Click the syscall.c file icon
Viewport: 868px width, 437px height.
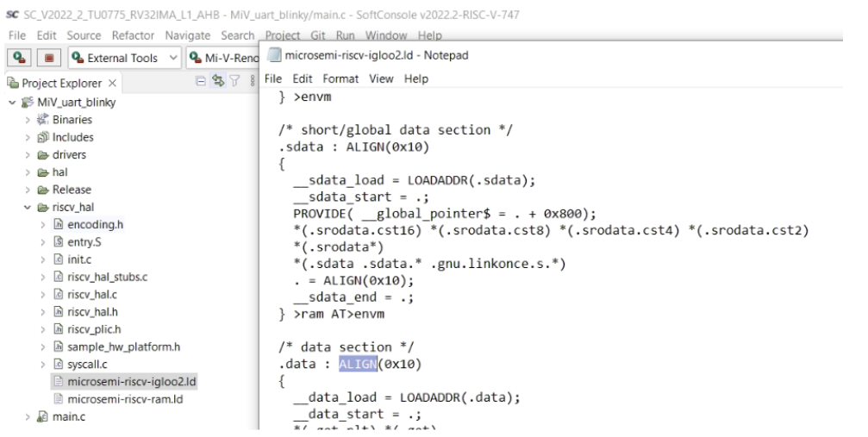[x=58, y=365]
